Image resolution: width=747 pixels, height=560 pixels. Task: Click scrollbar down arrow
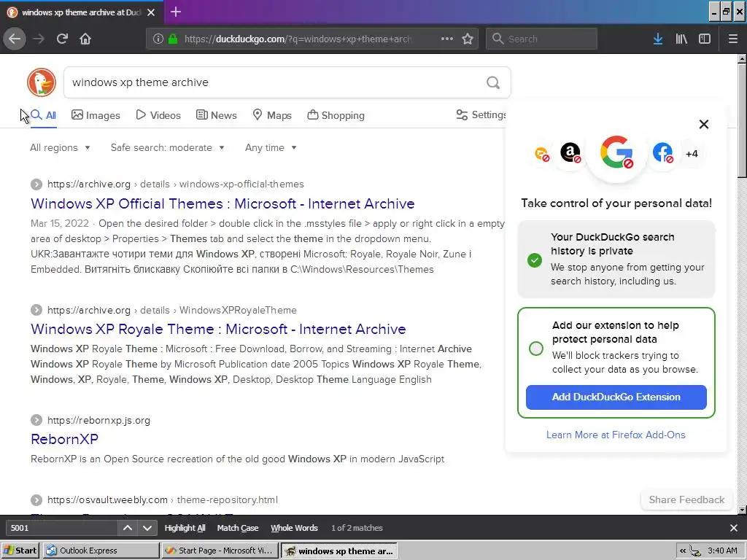742,510
